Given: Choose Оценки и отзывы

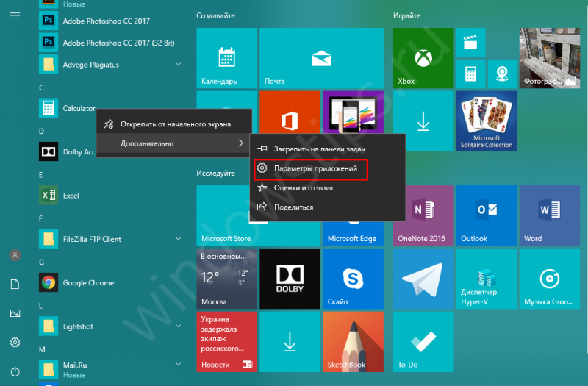Looking at the screenshot, I should click(327, 187).
